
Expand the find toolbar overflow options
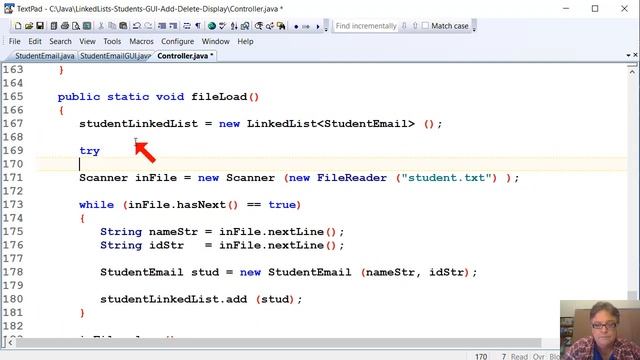click(474, 27)
